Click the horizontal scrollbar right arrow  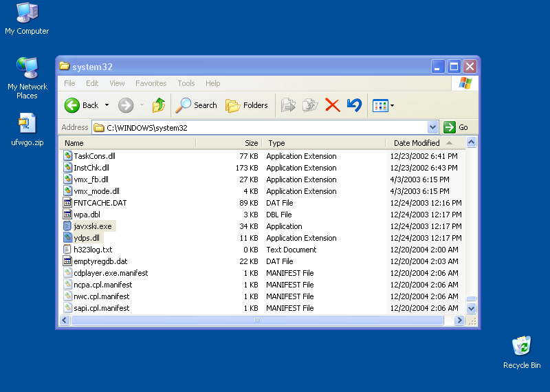tap(459, 320)
